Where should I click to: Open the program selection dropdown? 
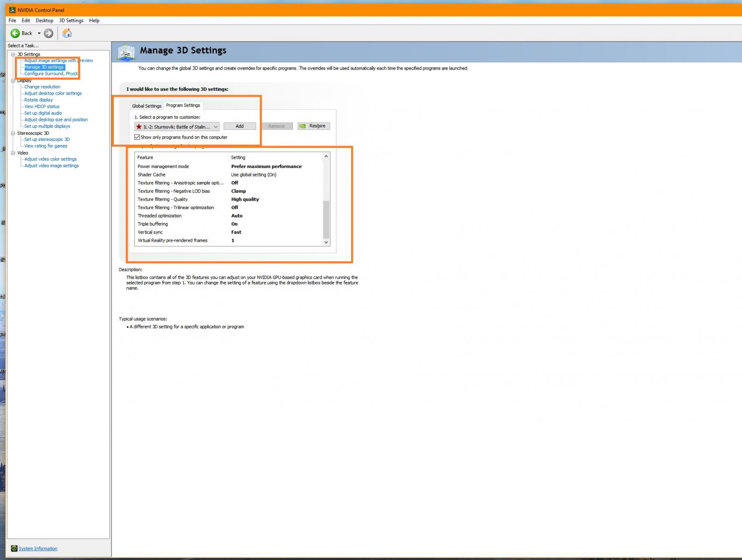click(177, 126)
